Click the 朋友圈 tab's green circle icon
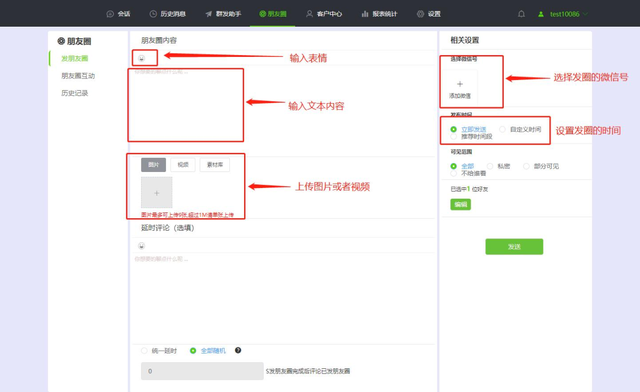This screenshot has width=640, height=392. pyautogui.click(x=262, y=14)
